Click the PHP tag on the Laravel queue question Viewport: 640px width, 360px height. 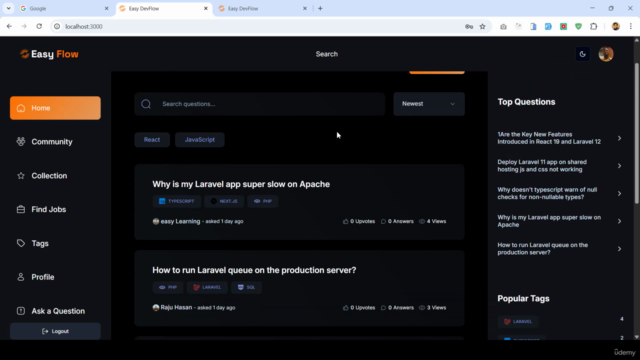[x=168, y=287]
